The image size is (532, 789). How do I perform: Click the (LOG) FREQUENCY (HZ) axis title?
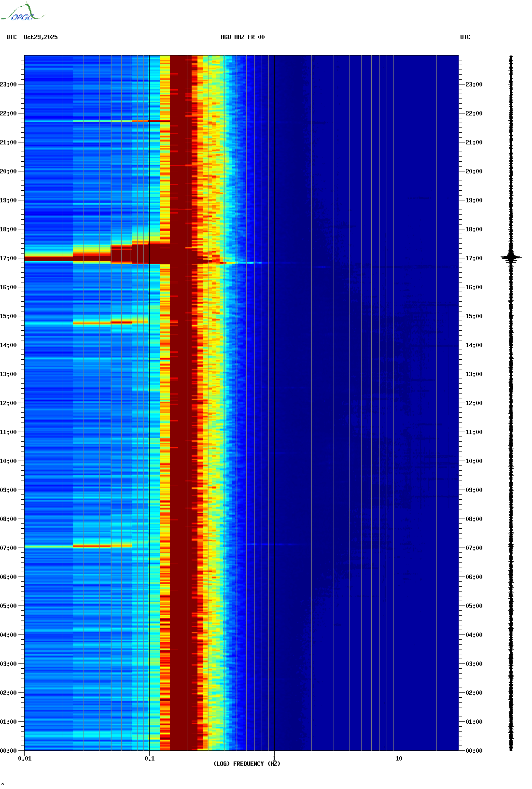click(x=247, y=764)
